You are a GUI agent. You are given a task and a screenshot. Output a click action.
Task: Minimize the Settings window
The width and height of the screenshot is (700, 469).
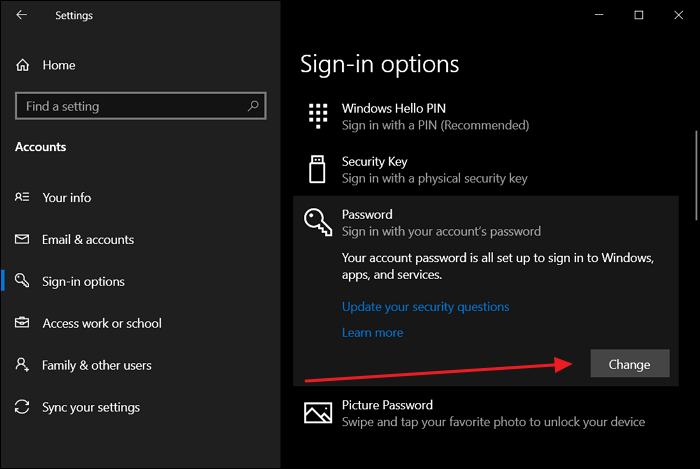599,15
